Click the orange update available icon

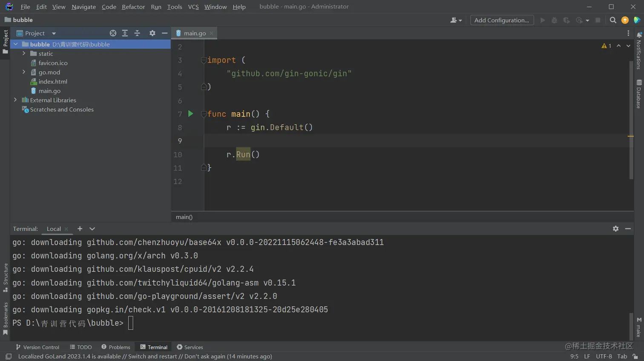(625, 20)
